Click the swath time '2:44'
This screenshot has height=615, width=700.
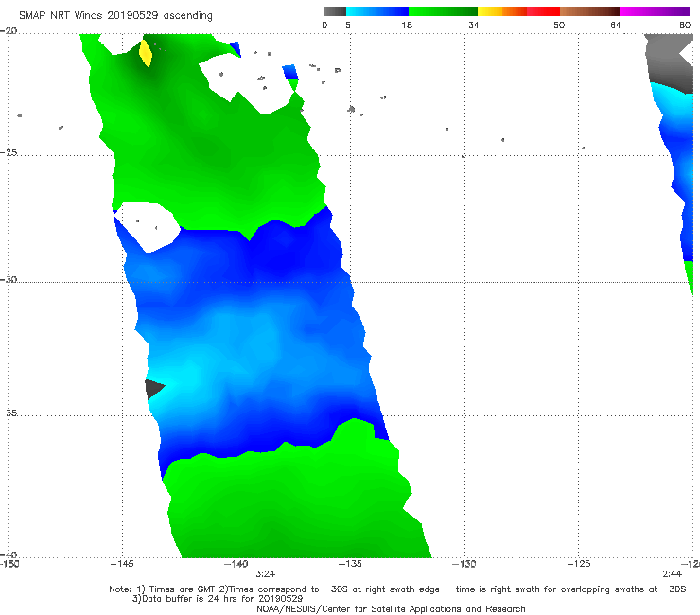click(672, 574)
